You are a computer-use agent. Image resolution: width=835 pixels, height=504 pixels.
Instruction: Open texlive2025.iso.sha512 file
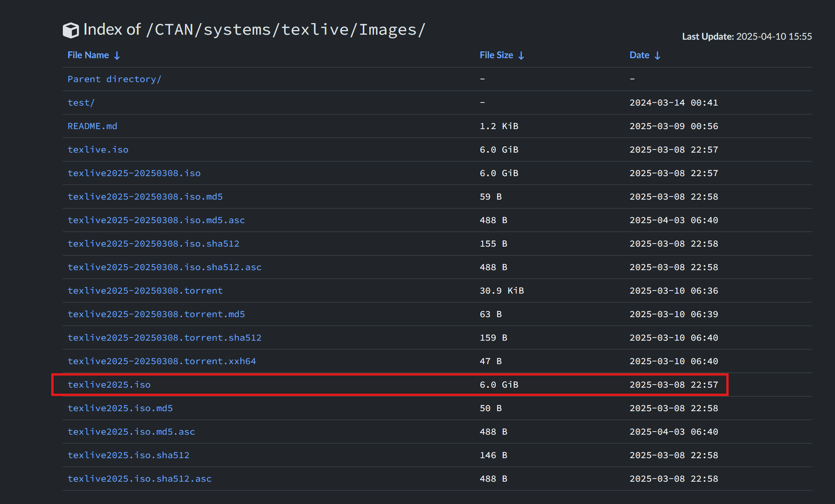(x=128, y=455)
